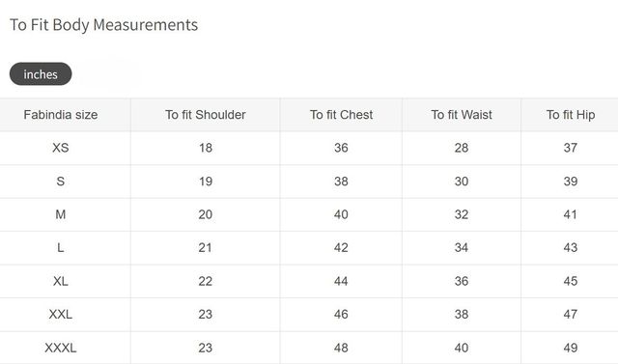Click the To fit Shoulder header
Screen dimensions: 618x364
[x=206, y=115]
